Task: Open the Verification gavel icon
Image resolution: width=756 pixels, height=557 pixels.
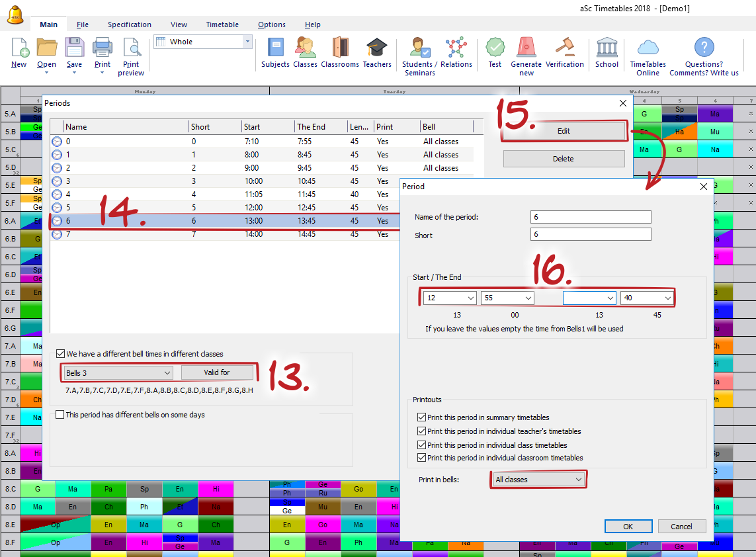Action: click(565, 48)
